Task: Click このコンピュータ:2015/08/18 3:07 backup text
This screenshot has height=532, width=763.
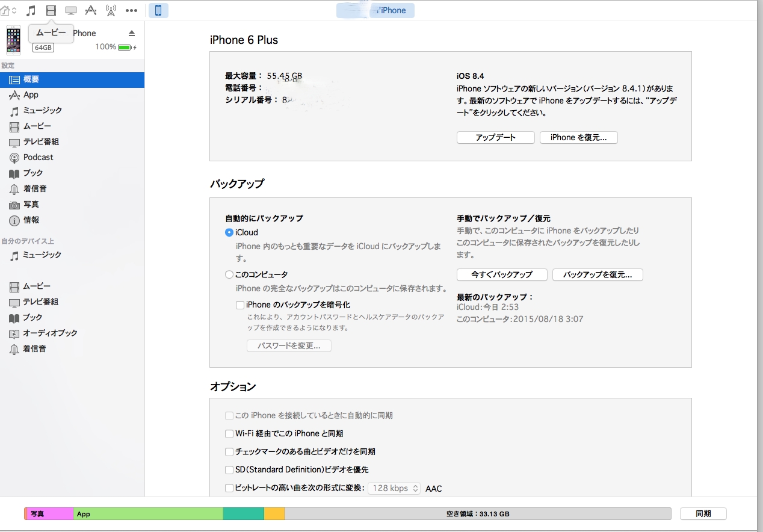Action: point(520,319)
